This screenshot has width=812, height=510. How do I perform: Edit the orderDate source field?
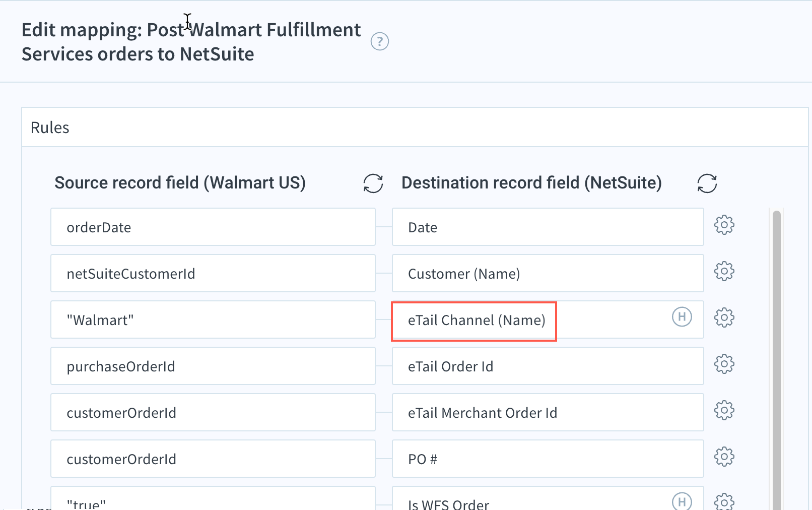pos(213,227)
